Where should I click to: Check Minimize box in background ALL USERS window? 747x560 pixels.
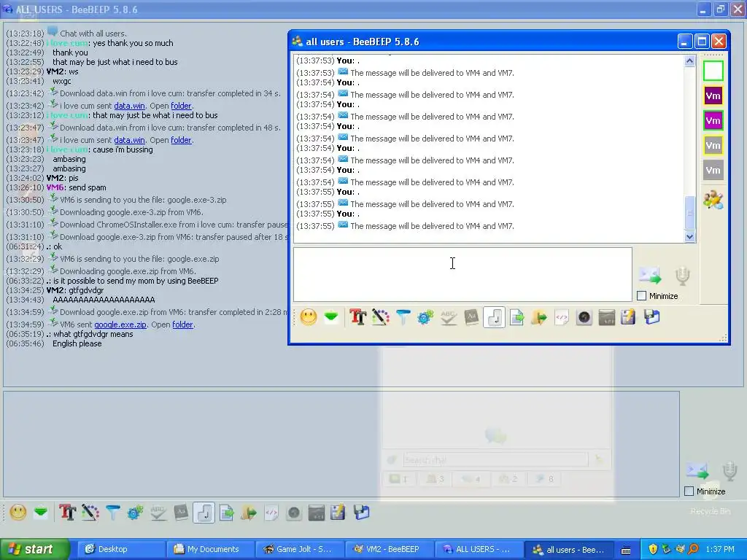click(689, 491)
